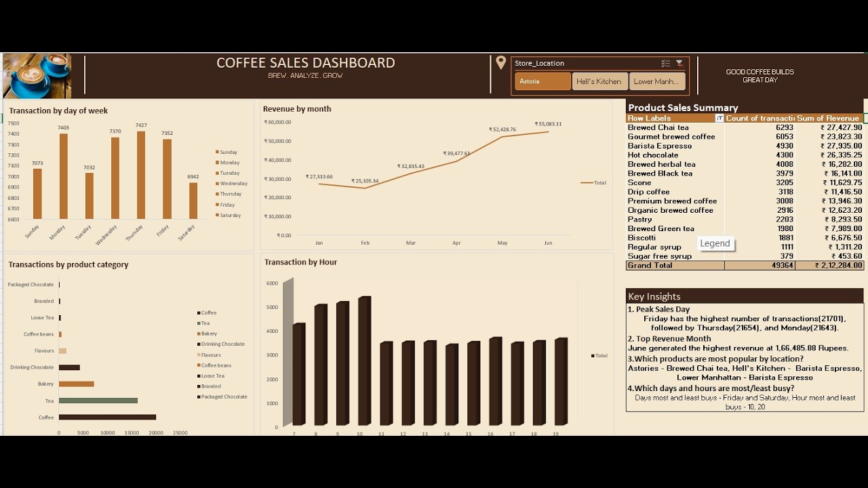Click the Coffee bar in category chart
This screenshot has height=488, width=868.
pos(107,418)
